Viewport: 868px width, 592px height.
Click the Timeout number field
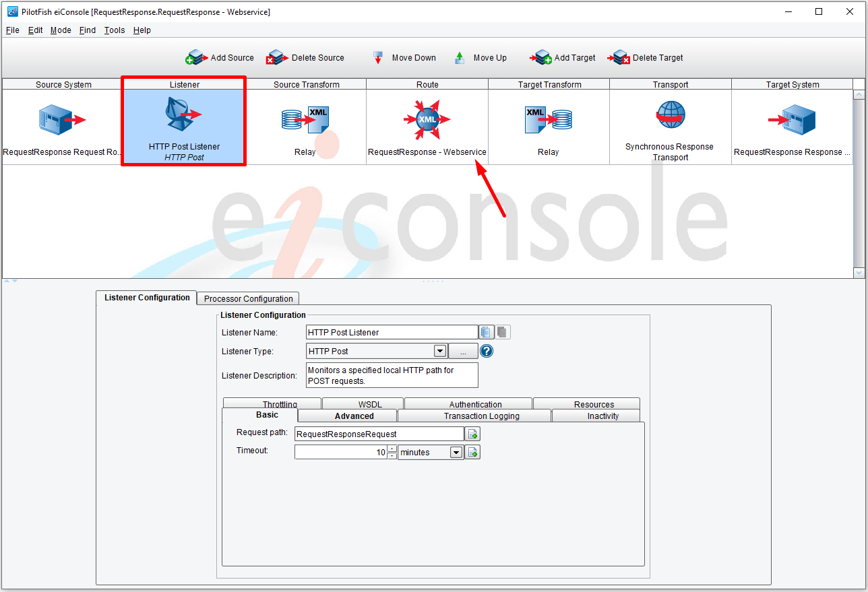click(x=341, y=453)
